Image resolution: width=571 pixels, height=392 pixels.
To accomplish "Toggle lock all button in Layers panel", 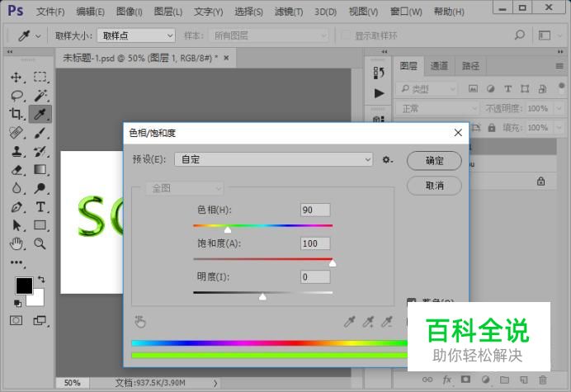I will pyautogui.click(x=492, y=128).
